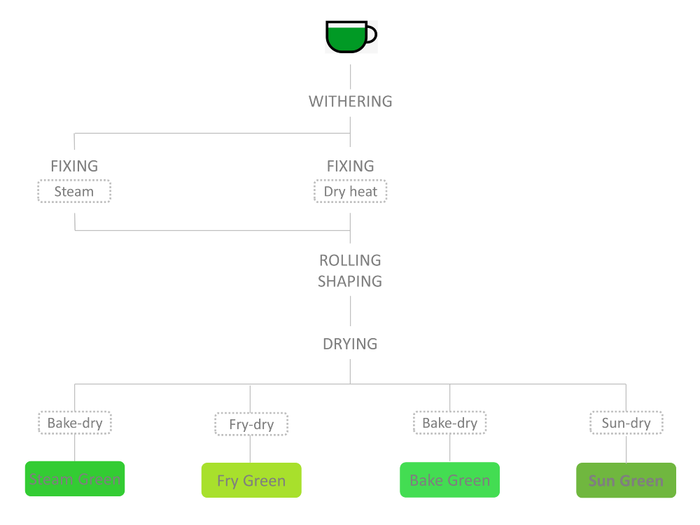
Task: Click the Bake-dry box above Bake Green
Action: point(450,423)
